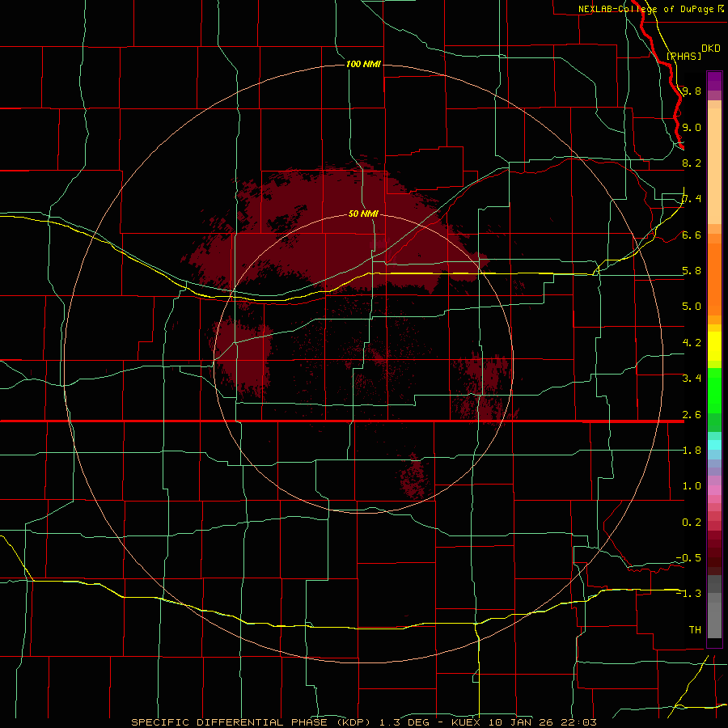Click the [PHAS] legend heading
The image size is (728, 728).
pyautogui.click(x=684, y=56)
